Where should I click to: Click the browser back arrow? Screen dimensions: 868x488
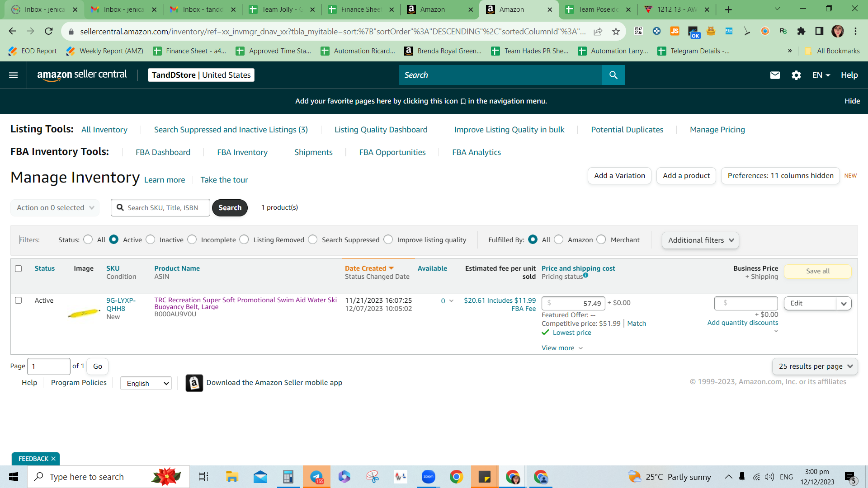pos(12,31)
